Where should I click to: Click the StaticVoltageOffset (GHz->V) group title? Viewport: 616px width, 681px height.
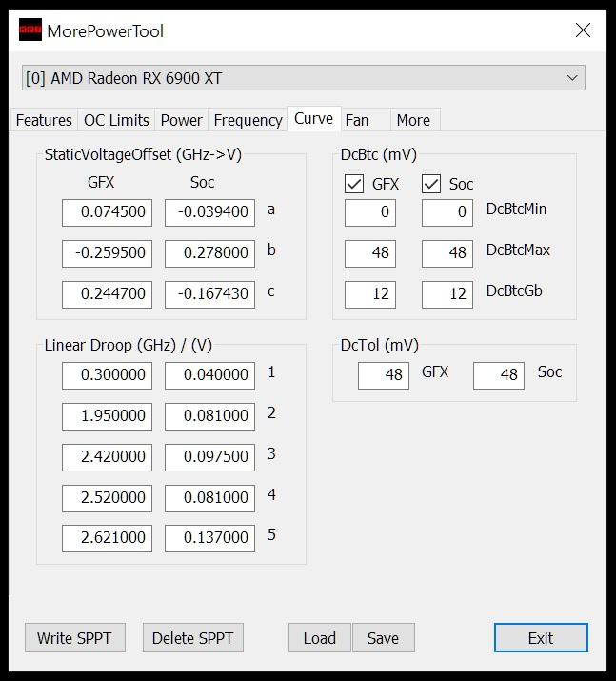pos(143,154)
